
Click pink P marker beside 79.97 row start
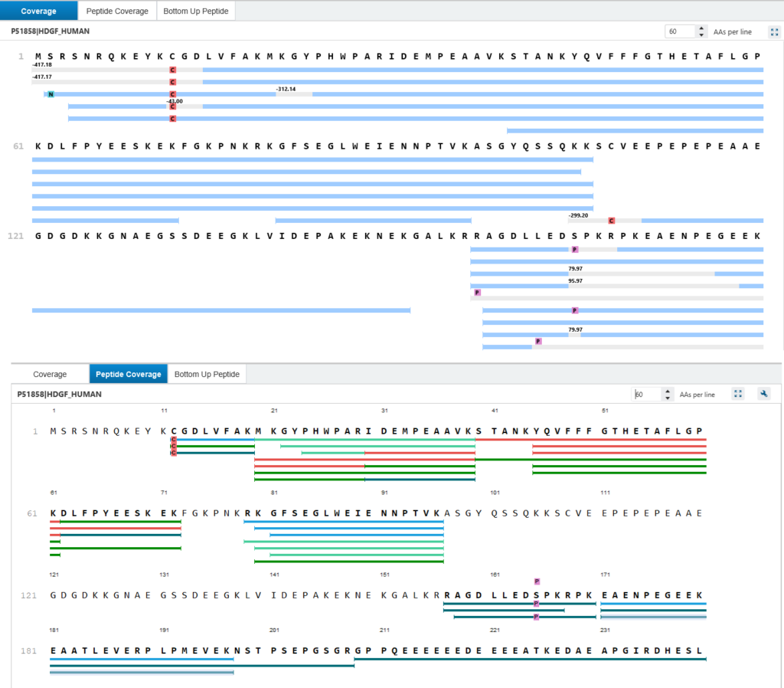477,292
